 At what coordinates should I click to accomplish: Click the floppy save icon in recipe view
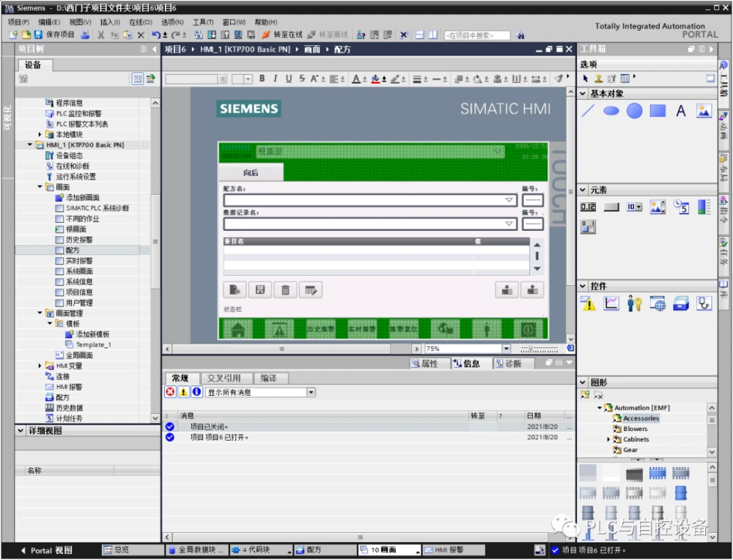tap(260, 290)
